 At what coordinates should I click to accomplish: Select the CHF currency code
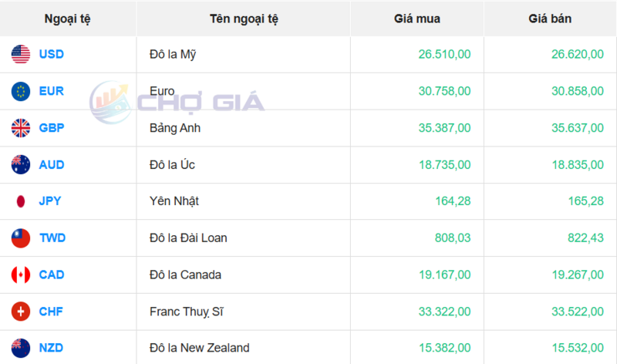[52, 312]
